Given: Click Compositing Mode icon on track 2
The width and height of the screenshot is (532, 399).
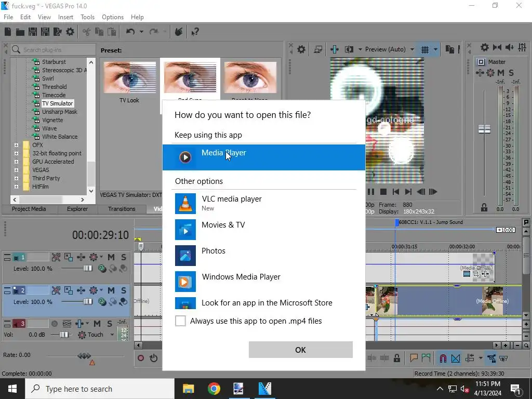Looking at the screenshot, I should coord(102,301).
